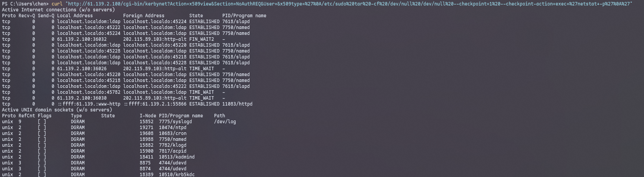This screenshot has height=177, width=644.
Task: Click local address 61.139.2.100:36032
Action: point(82,39)
